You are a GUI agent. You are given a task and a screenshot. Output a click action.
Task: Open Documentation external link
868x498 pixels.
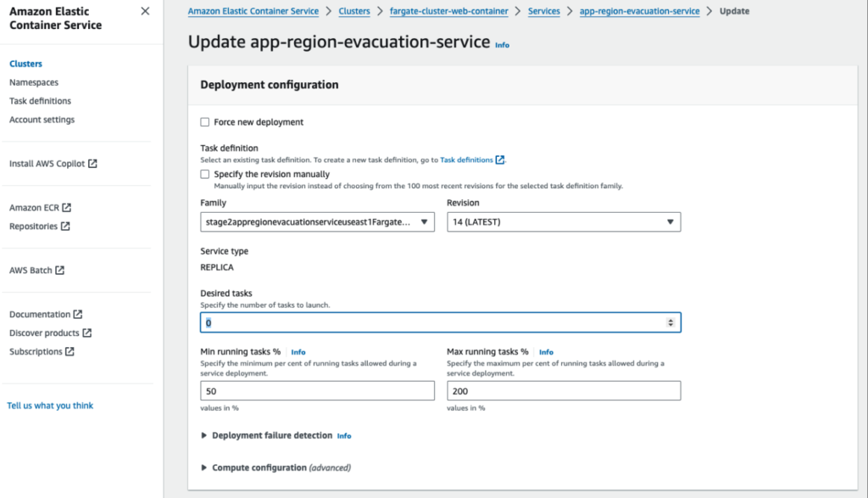point(46,314)
